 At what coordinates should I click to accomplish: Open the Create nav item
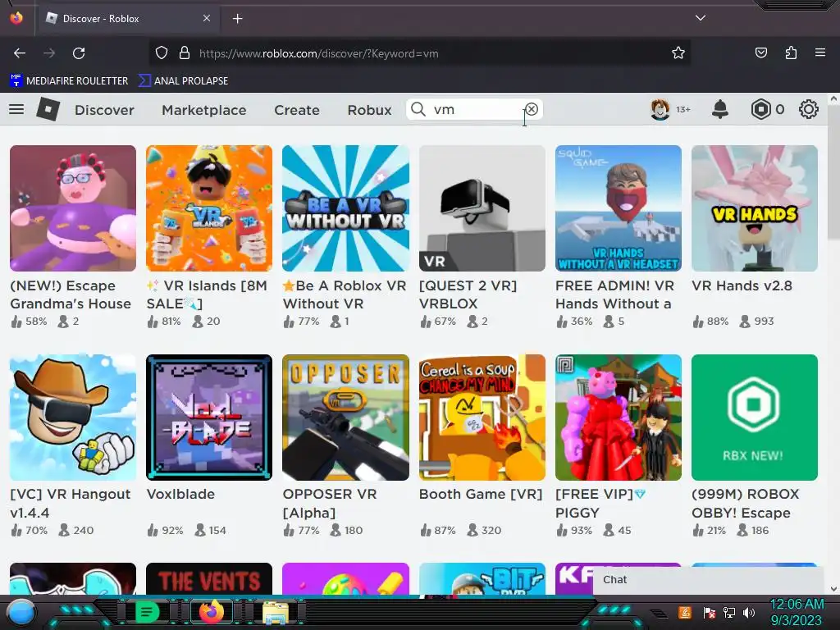click(297, 110)
